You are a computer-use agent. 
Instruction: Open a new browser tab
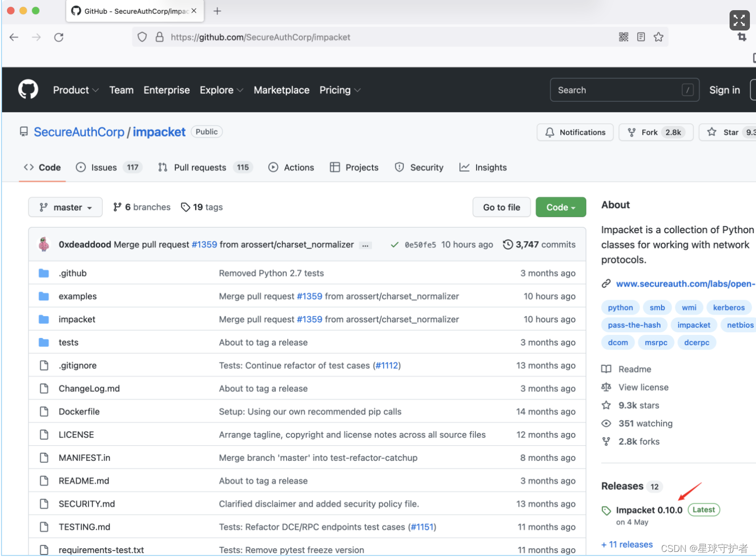[x=217, y=11]
